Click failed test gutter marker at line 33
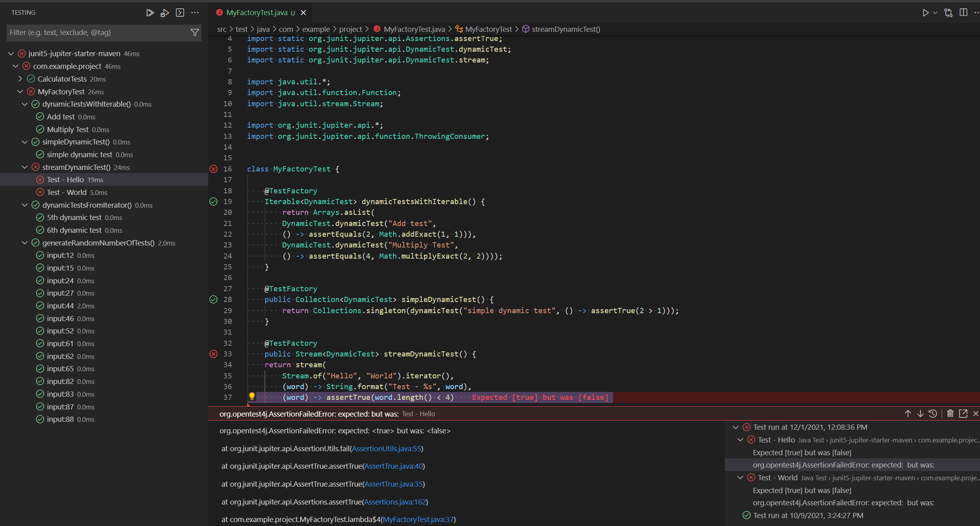The width and height of the screenshot is (980, 526). pos(214,354)
